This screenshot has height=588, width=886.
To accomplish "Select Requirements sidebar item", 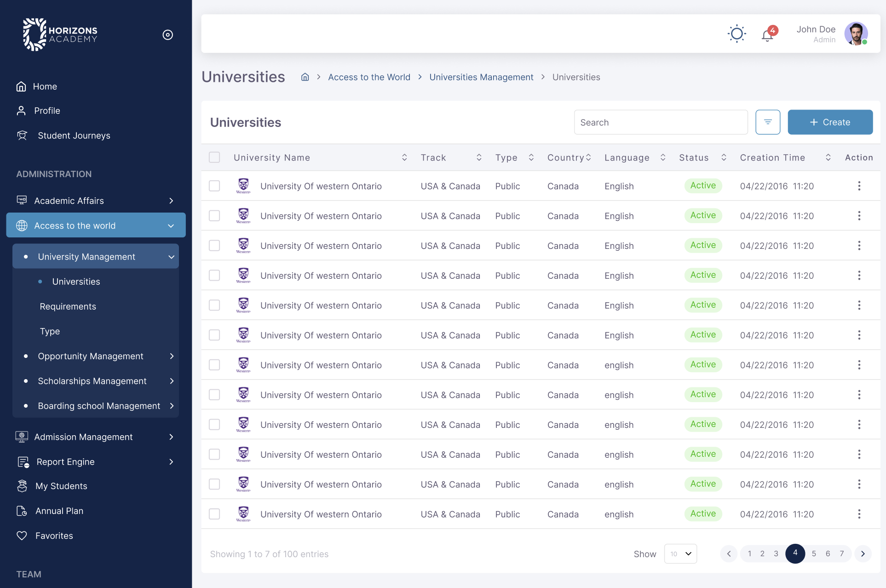I will pos(68,306).
